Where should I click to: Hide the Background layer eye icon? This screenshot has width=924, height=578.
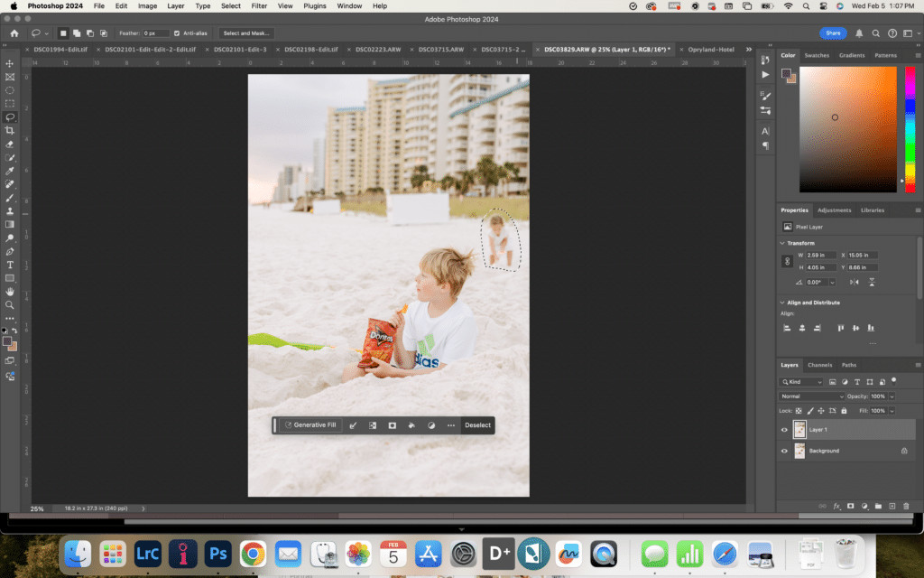(x=784, y=452)
